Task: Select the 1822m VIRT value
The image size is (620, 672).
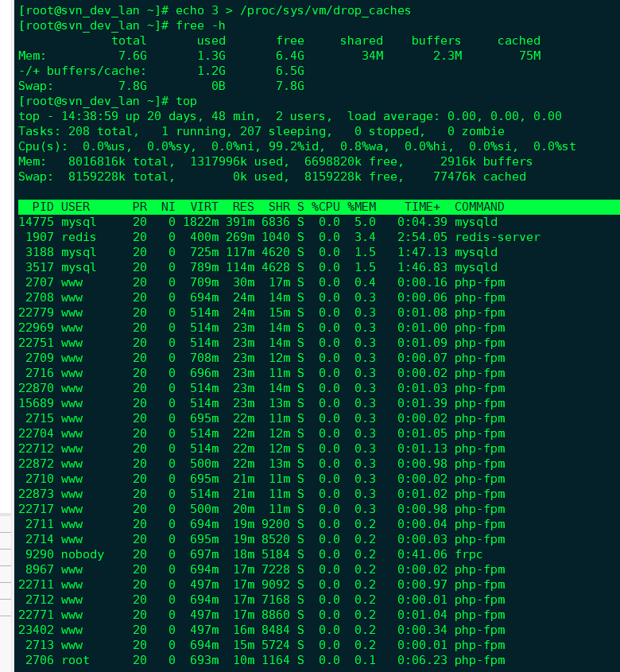Action: click(200, 222)
